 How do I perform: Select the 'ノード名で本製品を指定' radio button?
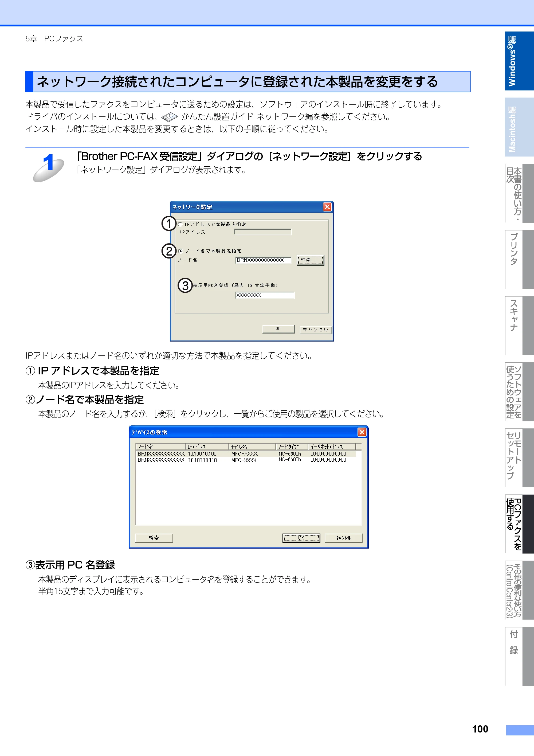click(x=180, y=251)
